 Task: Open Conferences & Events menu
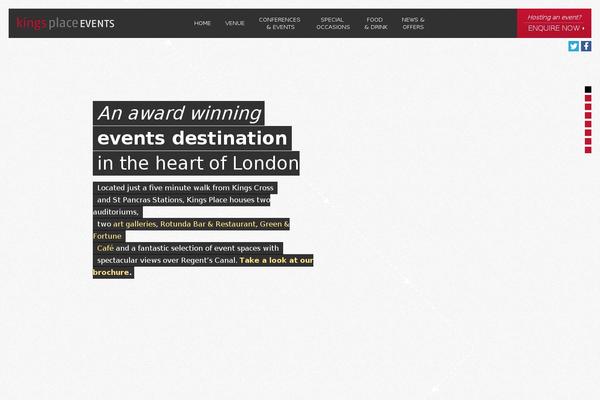pos(280,23)
